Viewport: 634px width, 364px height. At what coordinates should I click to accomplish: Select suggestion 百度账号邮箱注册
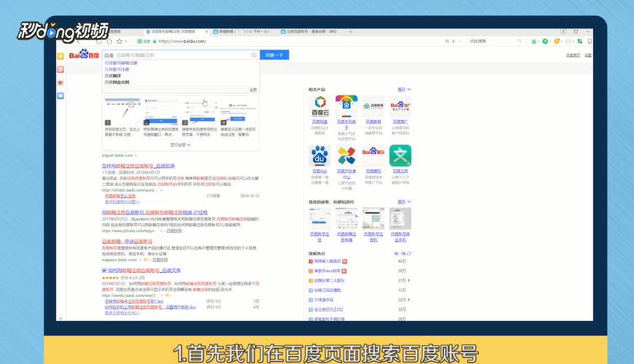tap(121, 63)
